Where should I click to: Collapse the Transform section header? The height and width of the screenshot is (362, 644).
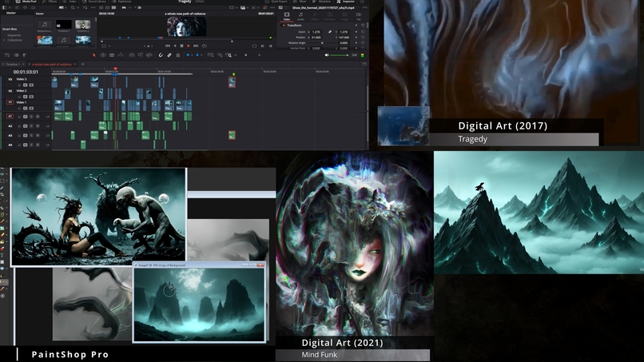(295, 25)
